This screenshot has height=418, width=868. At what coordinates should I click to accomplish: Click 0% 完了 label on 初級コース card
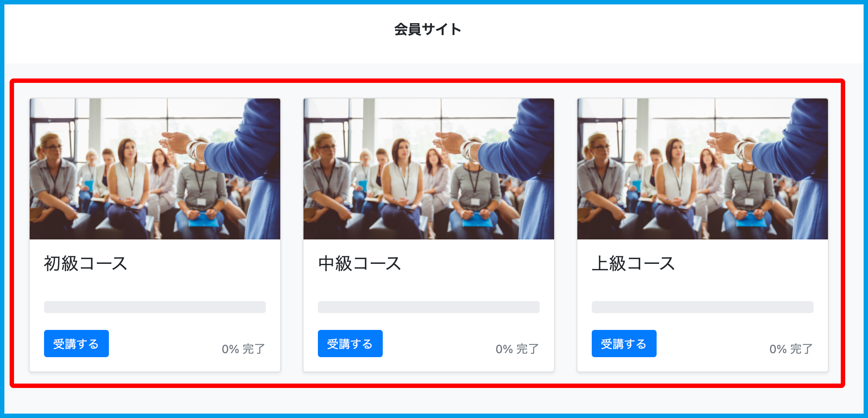(x=243, y=349)
